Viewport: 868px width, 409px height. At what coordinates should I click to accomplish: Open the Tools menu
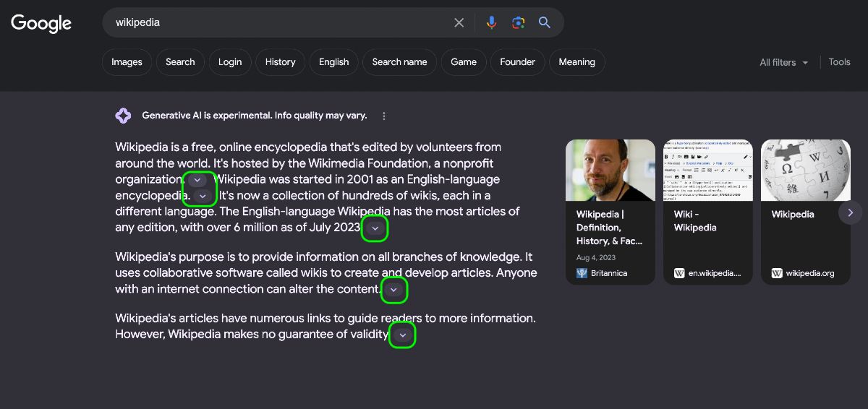pyautogui.click(x=839, y=62)
